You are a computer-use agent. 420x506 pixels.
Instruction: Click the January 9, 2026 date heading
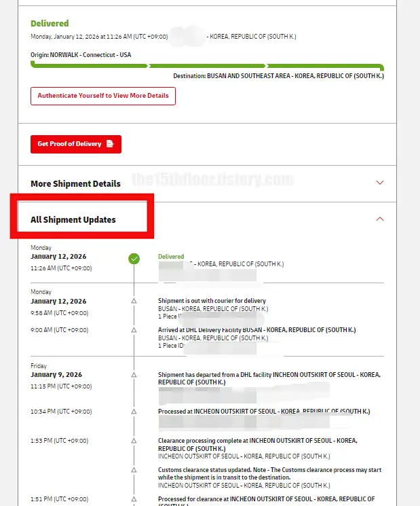pyautogui.click(x=56, y=375)
